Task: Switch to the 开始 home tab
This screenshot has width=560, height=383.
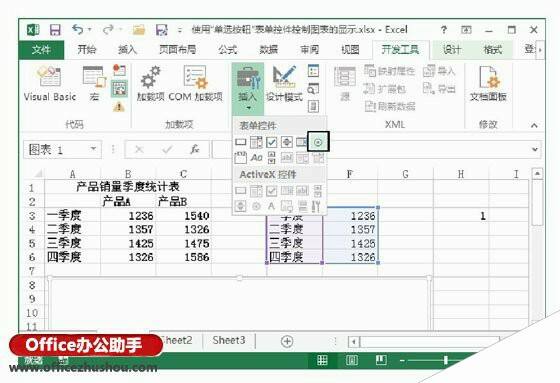Action: (87, 49)
